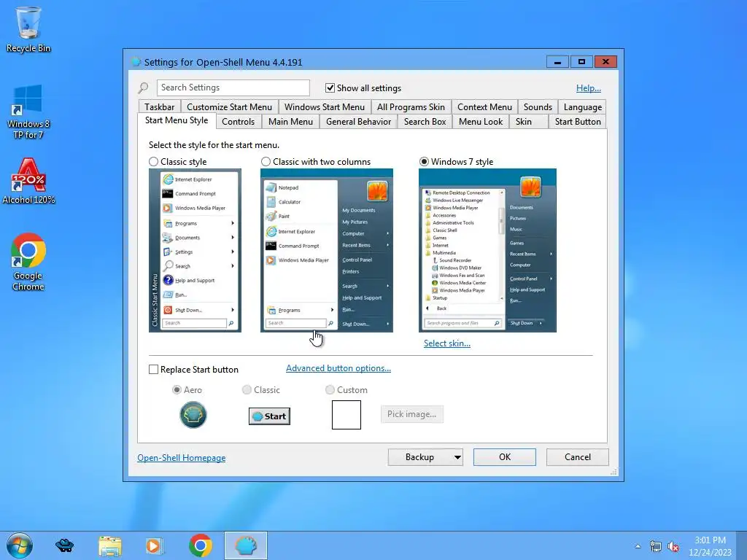Image resolution: width=747 pixels, height=560 pixels.
Task: Switch to All Programs Skin tab
Action: click(411, 107)
